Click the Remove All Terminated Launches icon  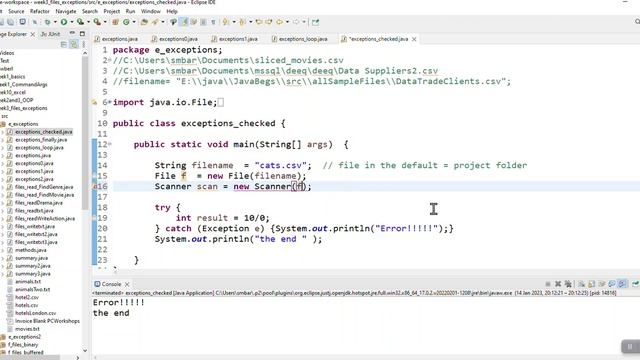coord(568,284)
